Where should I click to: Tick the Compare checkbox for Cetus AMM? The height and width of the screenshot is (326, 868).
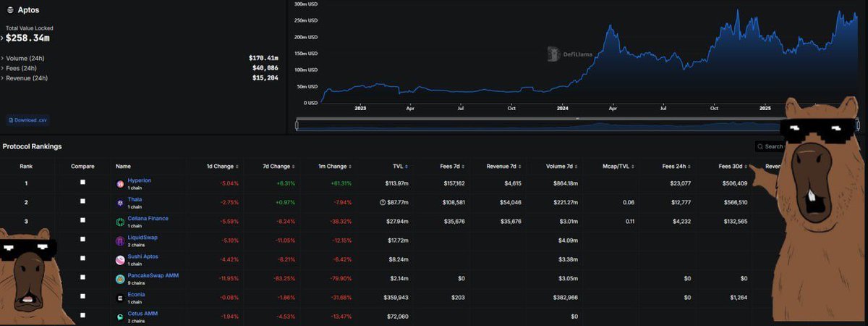pyautogui.click(x=82, y=315)
